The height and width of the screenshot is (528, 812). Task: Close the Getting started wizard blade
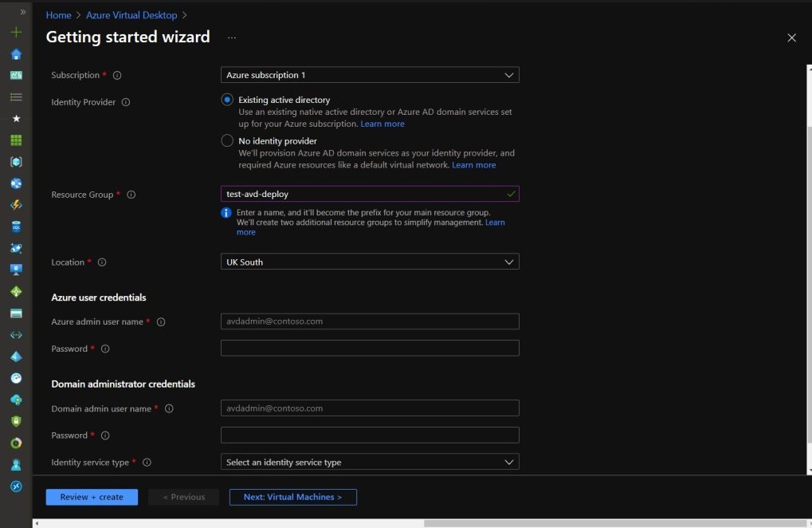point(791,37)
